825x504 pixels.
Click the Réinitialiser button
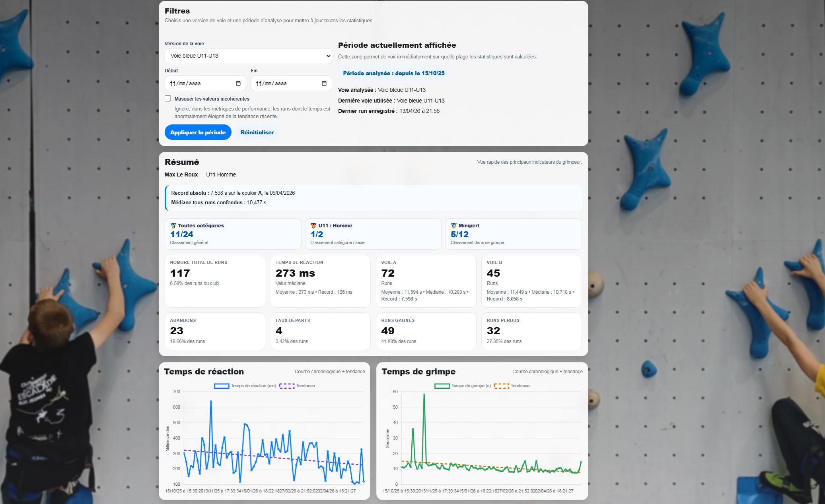[257, 132]
